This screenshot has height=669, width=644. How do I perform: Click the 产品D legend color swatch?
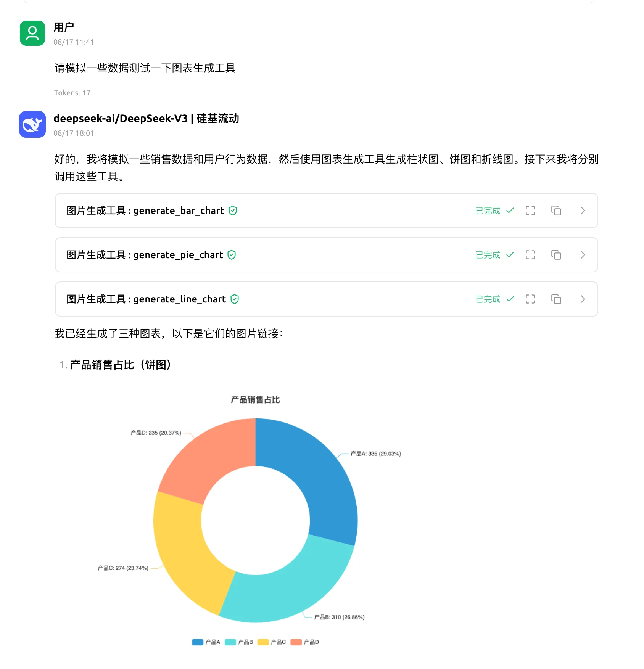[296, 642]
